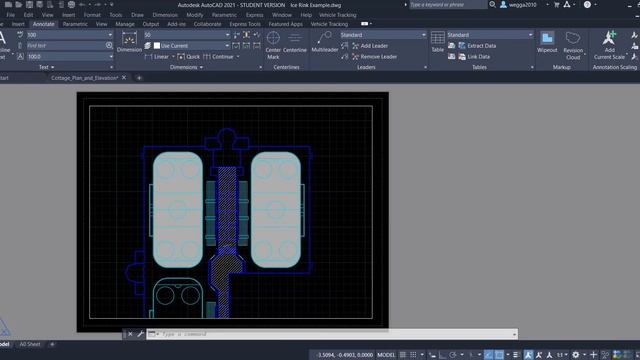
Task: Open the Express Tools ribbon tab
Action: click(245, 24)
